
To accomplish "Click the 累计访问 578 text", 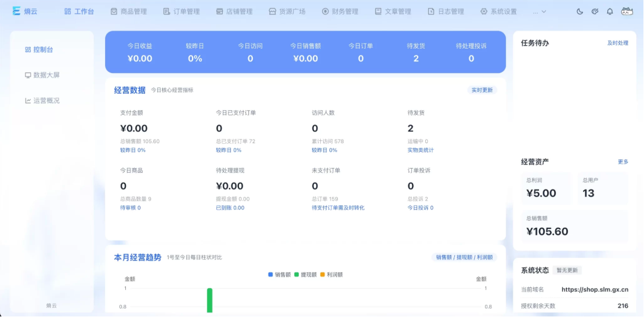I will [328, 141].
